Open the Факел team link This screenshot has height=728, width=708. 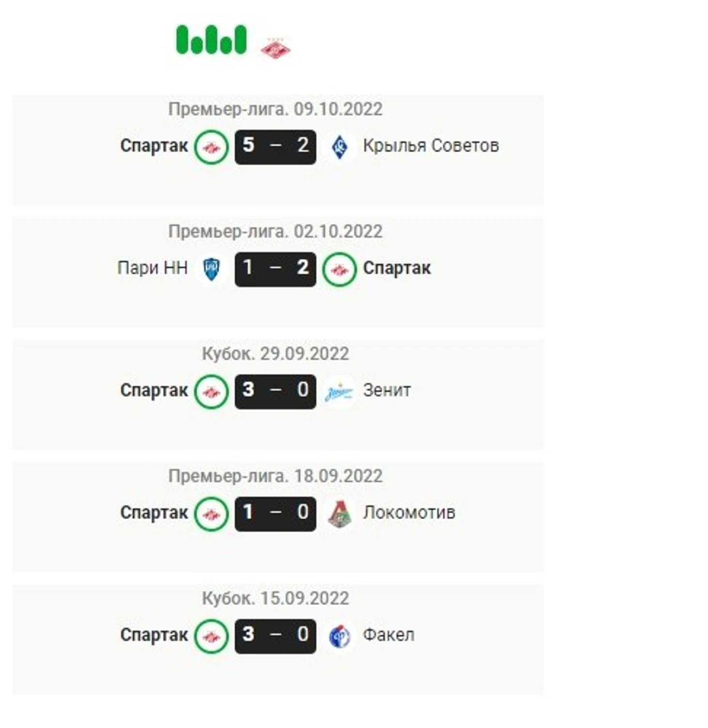coord(389,634)
